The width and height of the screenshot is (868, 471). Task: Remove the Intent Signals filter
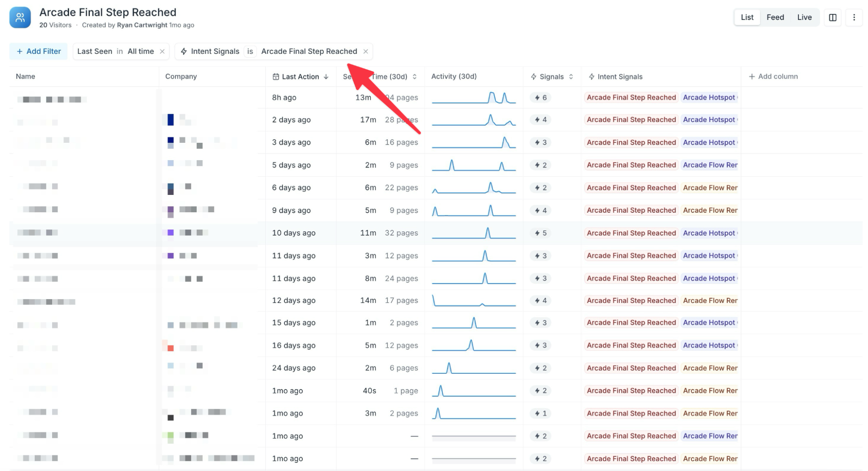[x=366, y=51]
